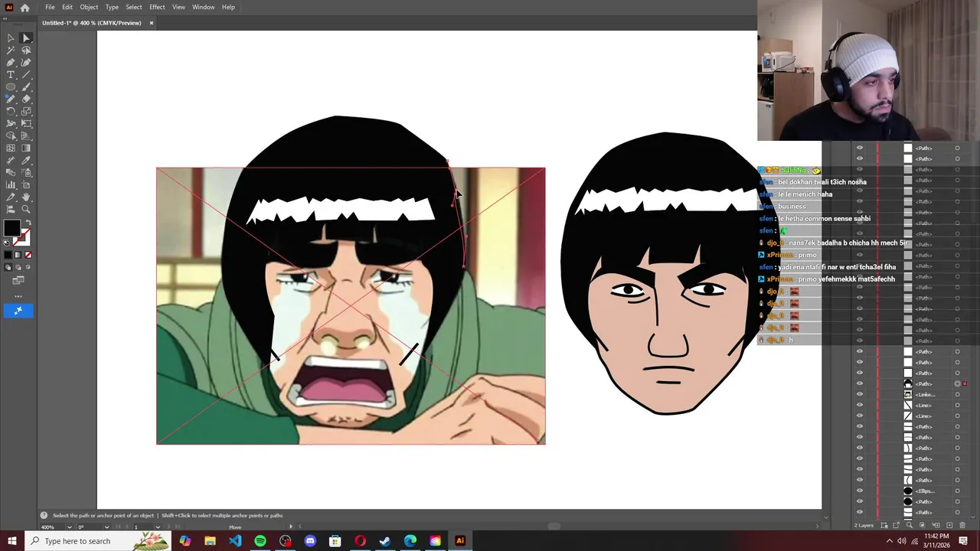Click Create New Layer icon
Viewport: 980px width, 551px height.
click(949, 525)
